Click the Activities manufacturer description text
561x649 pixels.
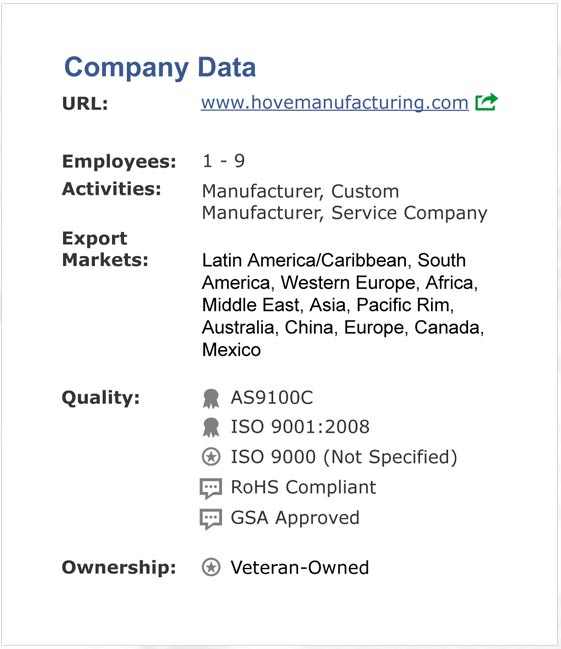click(x=344, y=202)
